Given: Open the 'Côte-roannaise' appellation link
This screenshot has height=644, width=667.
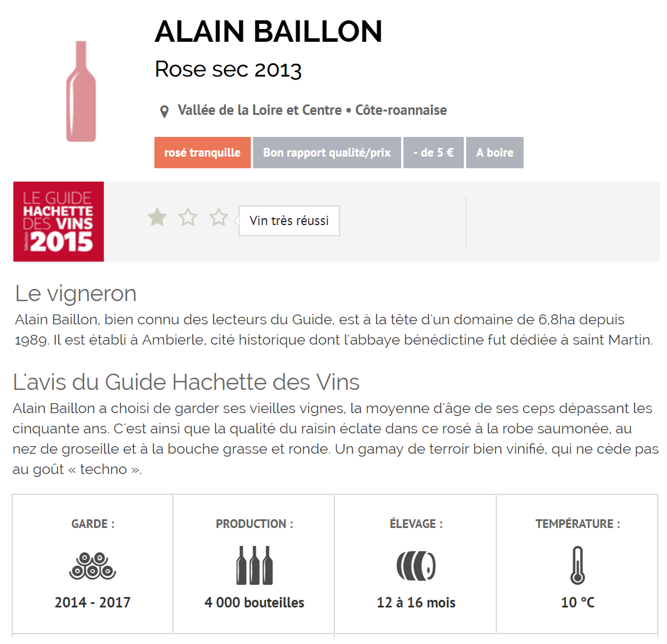Looking at the screenshot, I should pyautogui.click(x=401, y=110).
